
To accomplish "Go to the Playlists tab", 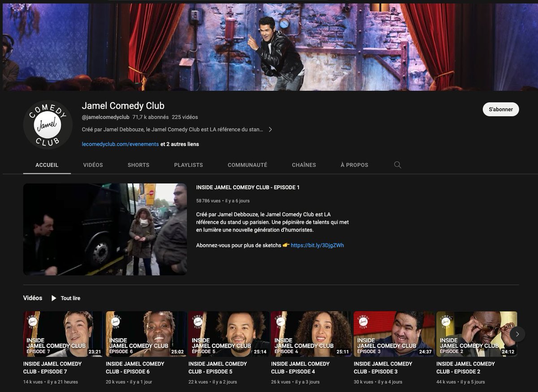I will coord(188,165).
